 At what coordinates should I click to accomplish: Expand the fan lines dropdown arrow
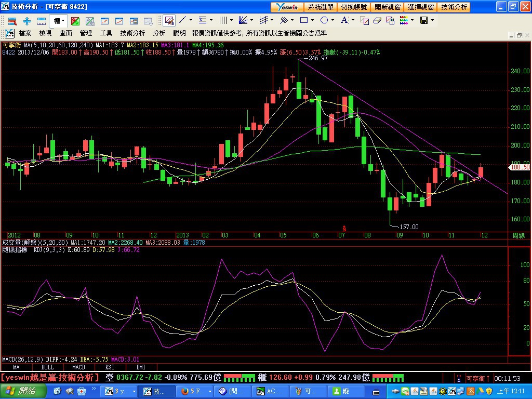251,20
